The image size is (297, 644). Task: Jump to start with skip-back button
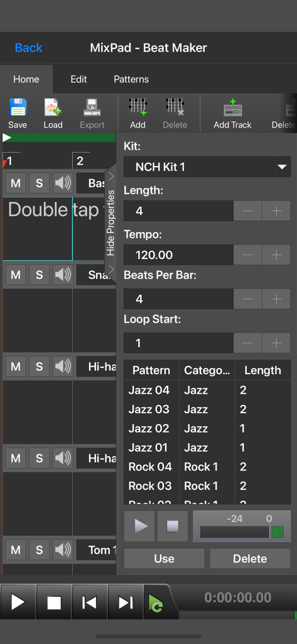click(x=89, y=602)
